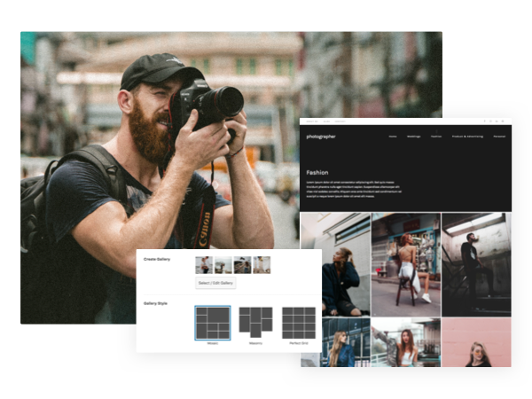The width and height of the screenshot is (532, 399).
Task: Open photo of man on dark staircase
Action: pyautogui.click(x=476, y=264)
